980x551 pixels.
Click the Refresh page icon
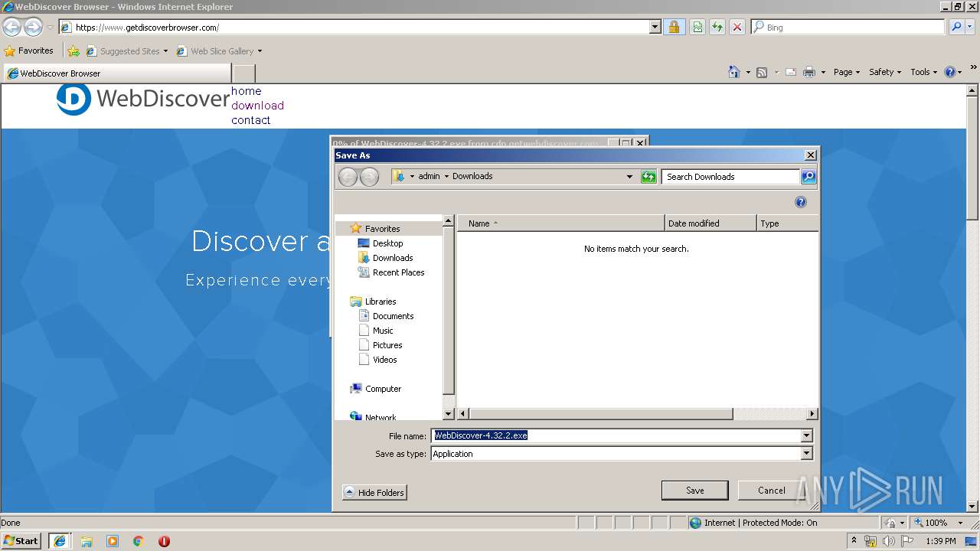[x=717, y=27]
